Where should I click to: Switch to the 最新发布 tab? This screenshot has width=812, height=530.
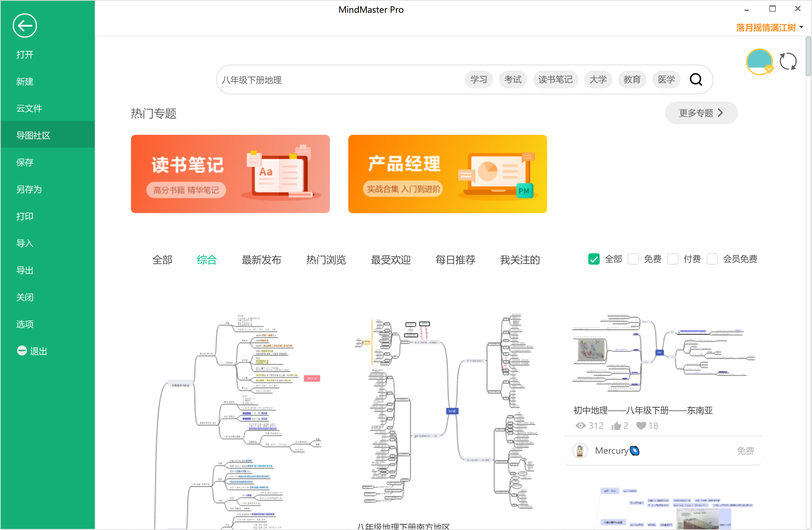pos(261,260)
